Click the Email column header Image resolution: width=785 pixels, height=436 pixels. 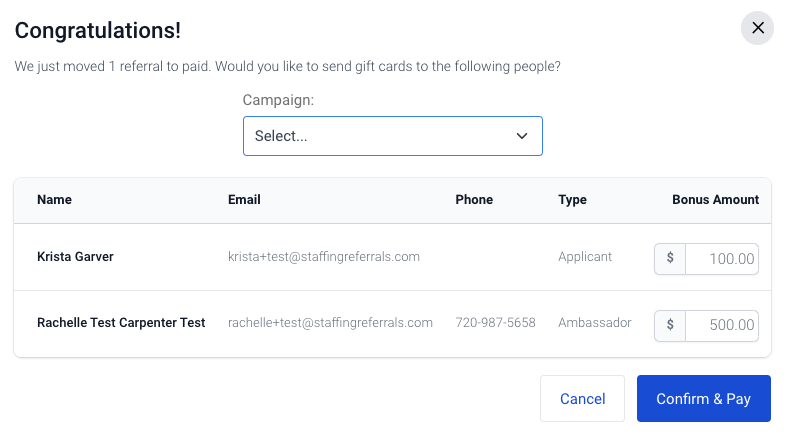pyautogui.click(x=244, y=200)
